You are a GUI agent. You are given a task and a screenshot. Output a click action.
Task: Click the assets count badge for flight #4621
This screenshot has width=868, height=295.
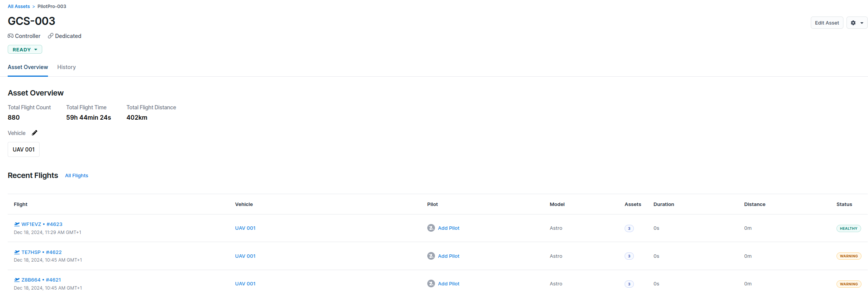(629, 284)
